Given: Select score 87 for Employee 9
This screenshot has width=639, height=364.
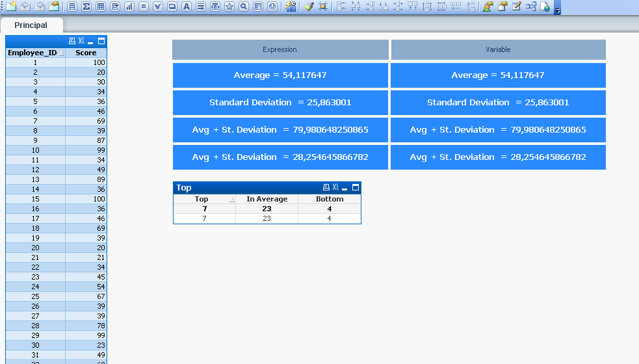Looking at the screenshot, I should coord(86,140).
